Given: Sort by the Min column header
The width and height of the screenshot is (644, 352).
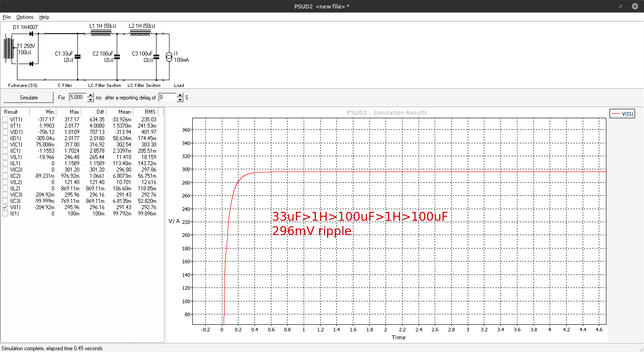Looking at the screenshot, I should tap(43, 112).
